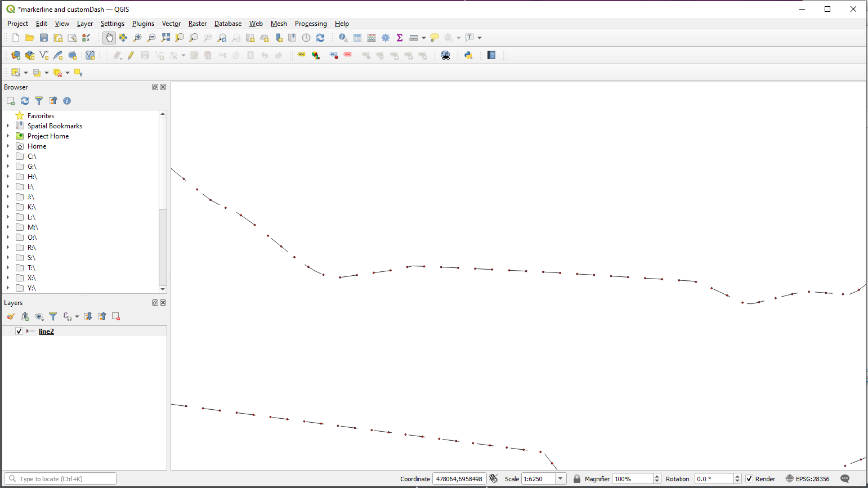
Task: Select Favorites in the Browser tree
Action: [41, 116]
